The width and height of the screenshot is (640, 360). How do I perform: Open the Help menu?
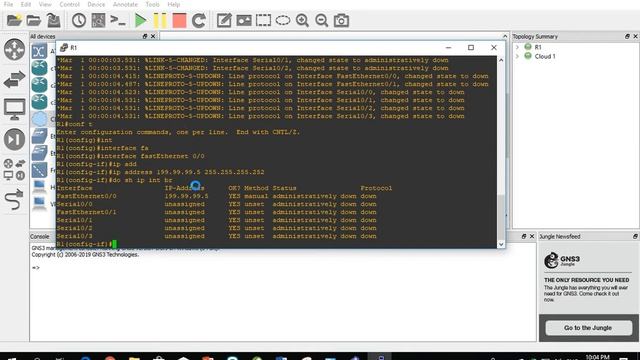173,4
